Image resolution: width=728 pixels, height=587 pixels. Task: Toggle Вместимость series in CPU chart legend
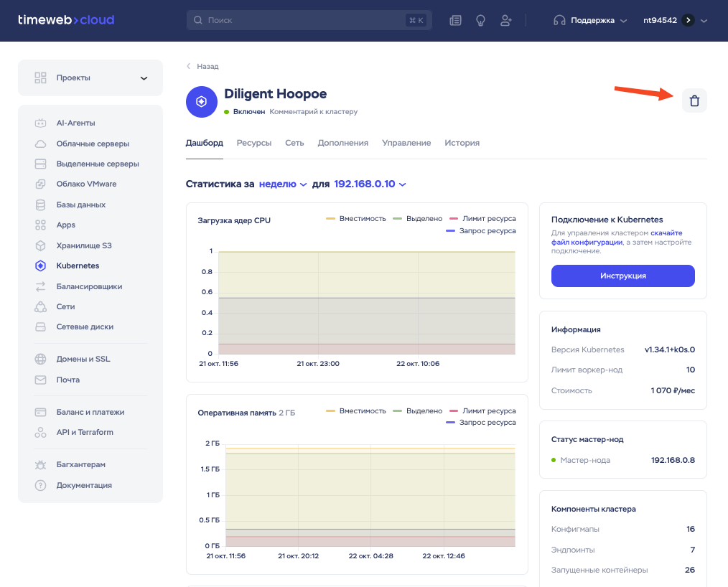click(356, 218)
